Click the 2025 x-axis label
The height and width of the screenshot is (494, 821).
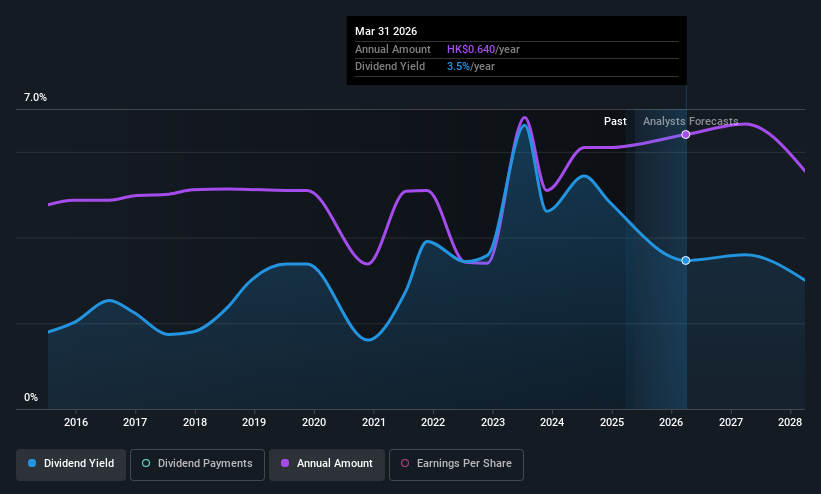pyautogui.click(x=612, y=422)
